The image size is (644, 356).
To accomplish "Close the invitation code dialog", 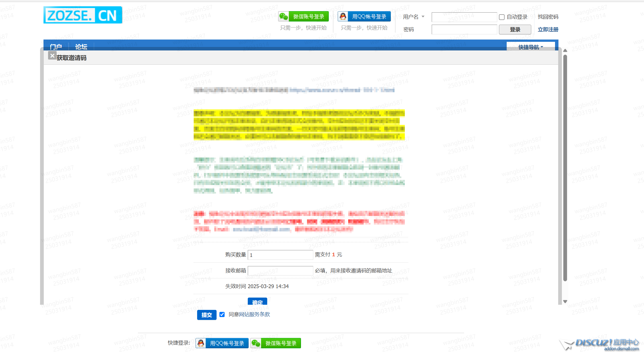I will click(x=52, y=56).
